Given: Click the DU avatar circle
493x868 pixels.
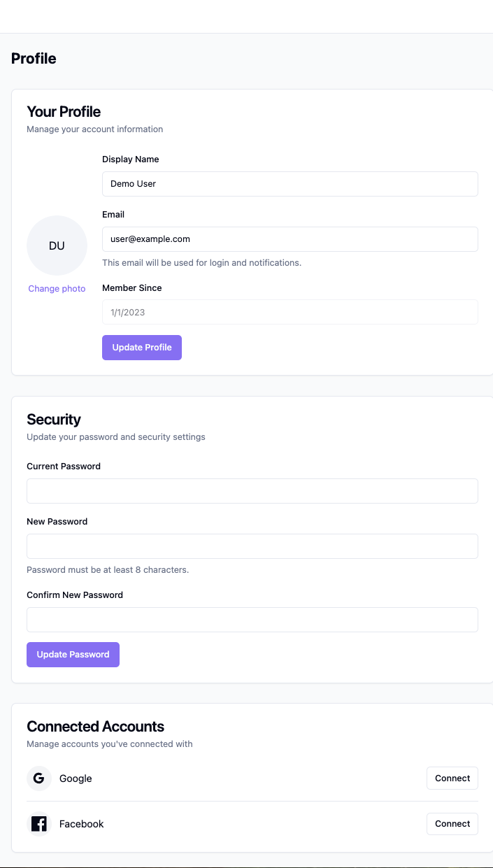Looking at the screenshot, I should tap(57, 246).
